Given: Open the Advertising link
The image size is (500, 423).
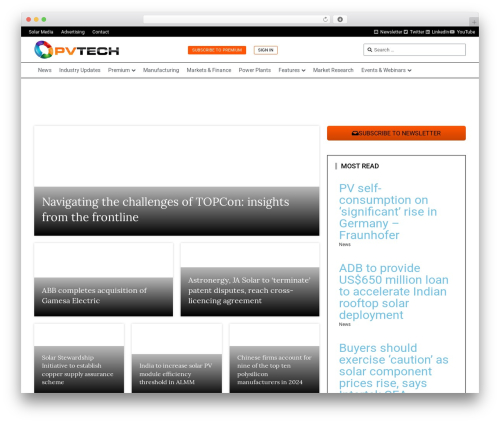Looking at the screenshot, I should 73,32.
